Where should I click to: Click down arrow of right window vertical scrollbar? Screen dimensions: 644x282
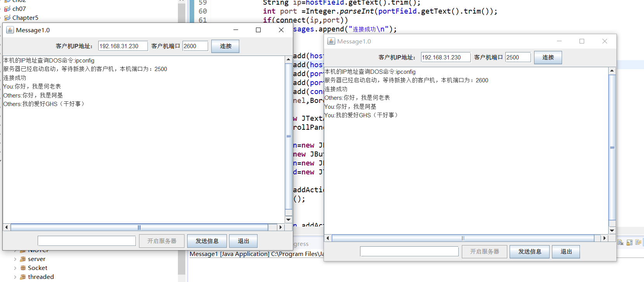point(612,230)
